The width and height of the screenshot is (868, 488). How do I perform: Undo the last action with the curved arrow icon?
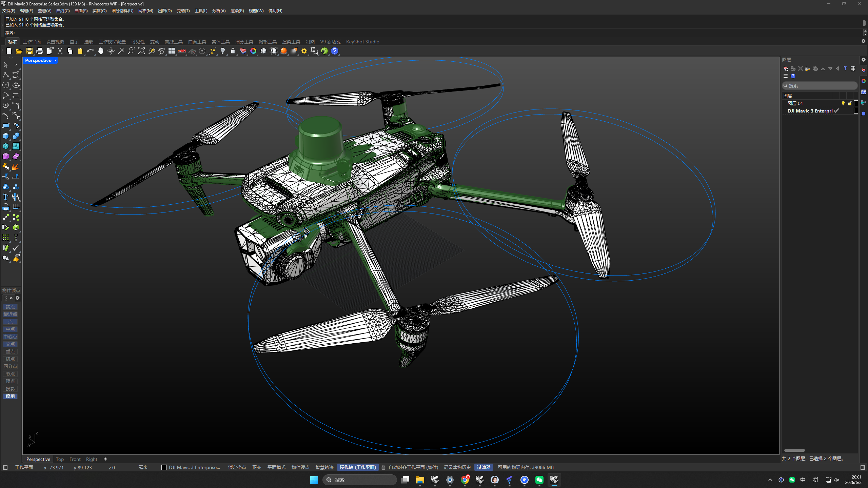click(91, 51)
